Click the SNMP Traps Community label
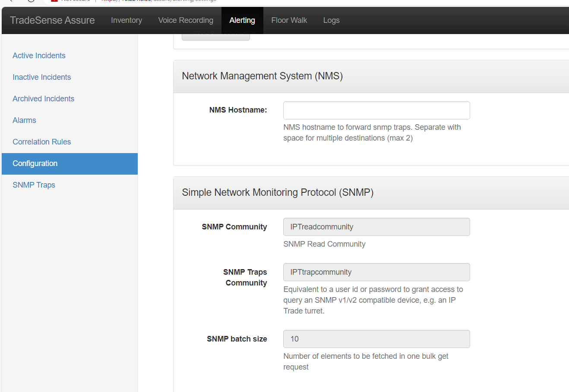 245,277
